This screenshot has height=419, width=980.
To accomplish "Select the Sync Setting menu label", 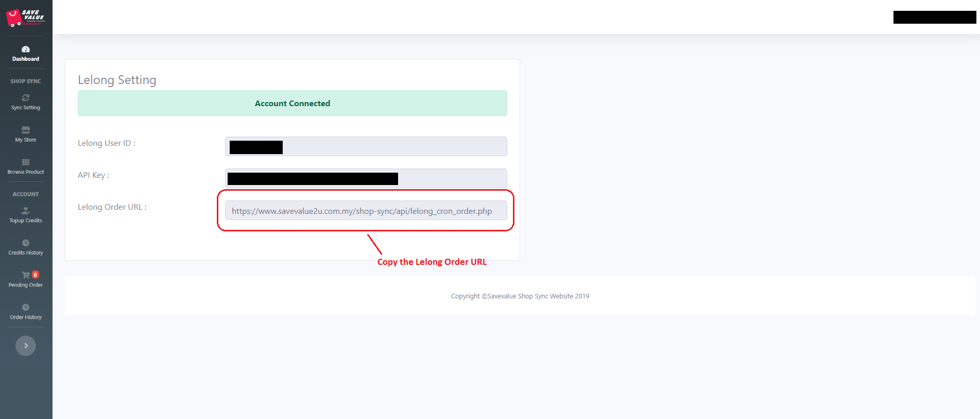I will tap(26, 108).
